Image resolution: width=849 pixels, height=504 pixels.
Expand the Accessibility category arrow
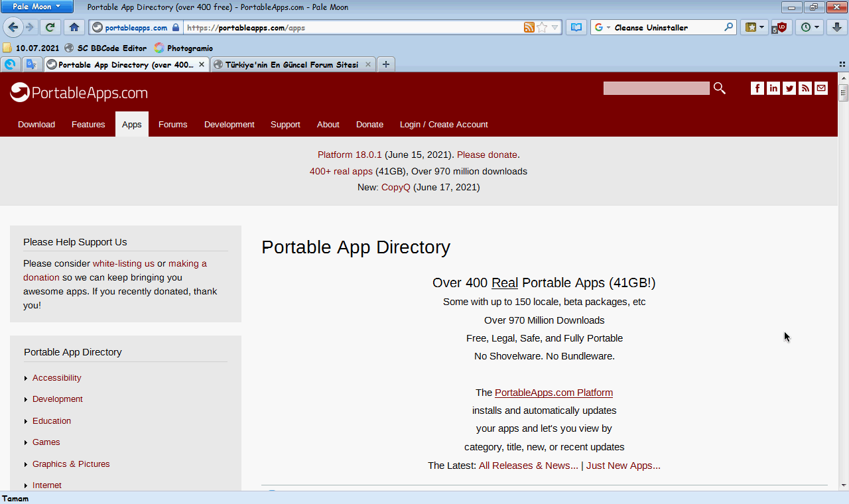[x=26, y=378]
